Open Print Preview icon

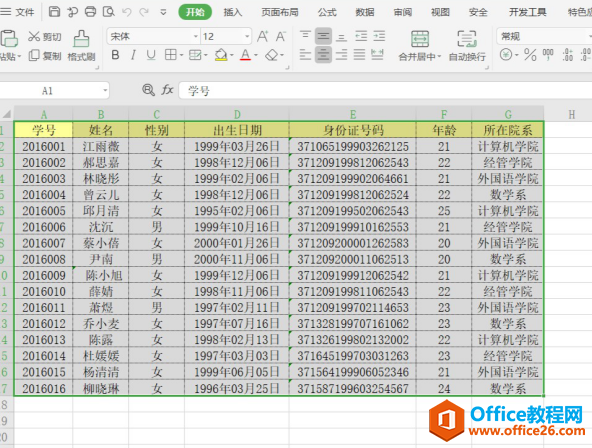pos(109,12)
